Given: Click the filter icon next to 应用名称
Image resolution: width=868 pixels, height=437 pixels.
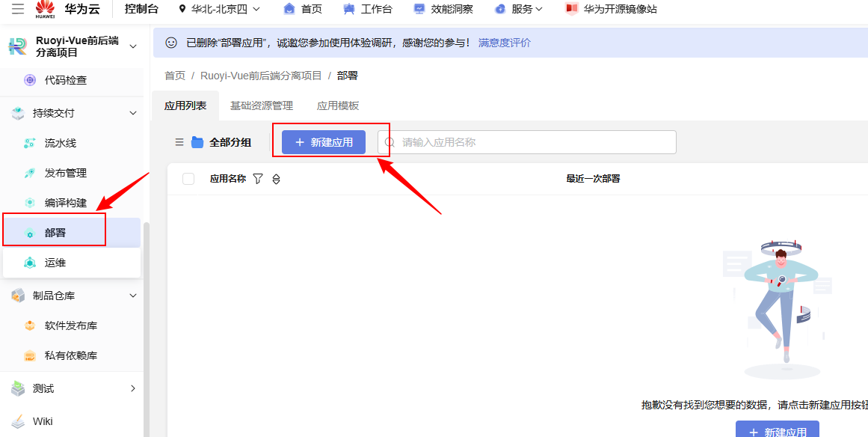Looking at the screenshot, I should point(258,179).
